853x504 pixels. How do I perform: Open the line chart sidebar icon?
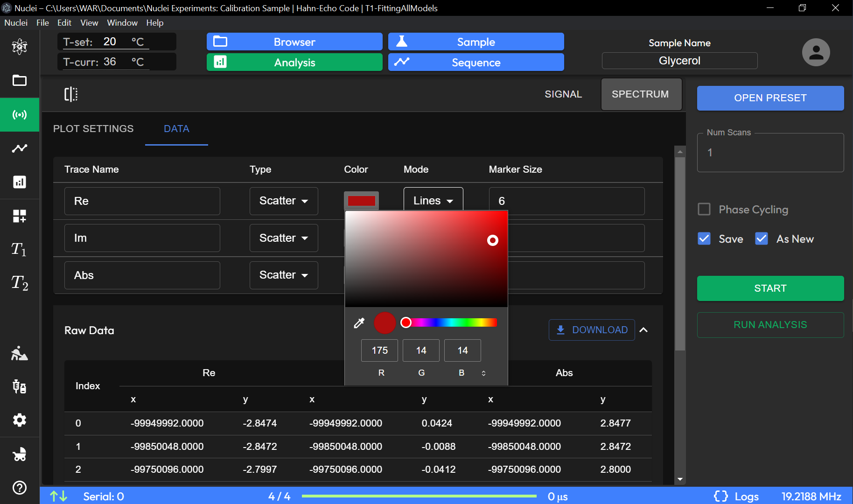point(20,148)
